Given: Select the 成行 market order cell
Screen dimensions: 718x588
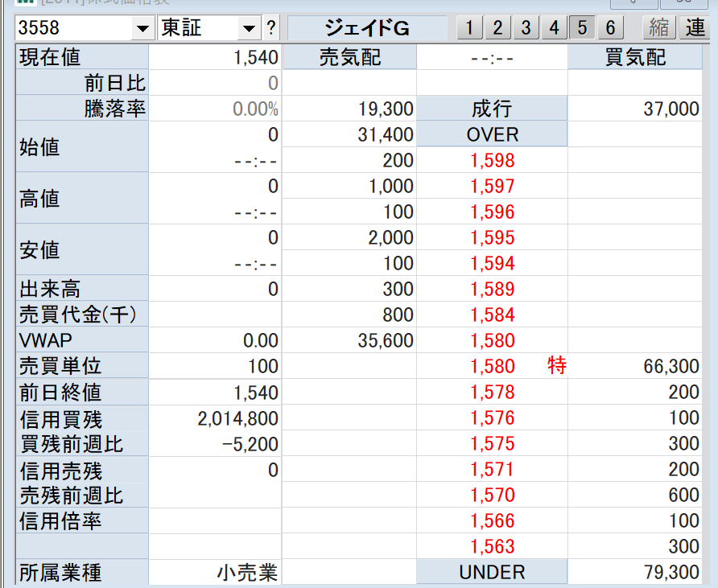Looking at the screenshot, I should coord(492,109).
